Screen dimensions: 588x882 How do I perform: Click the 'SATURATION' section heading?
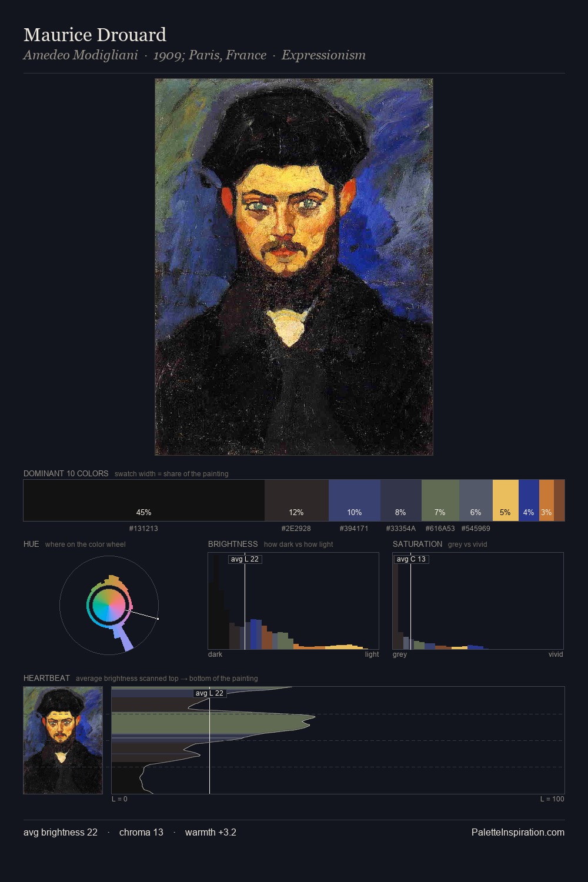pyautogui.click(x=417, y=544)
